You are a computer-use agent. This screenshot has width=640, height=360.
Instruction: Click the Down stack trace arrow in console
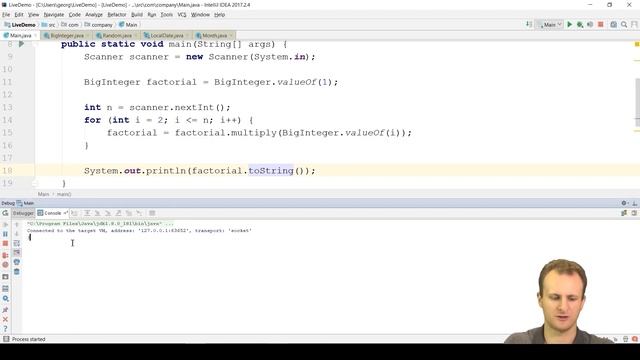click(x=17, y=234)
